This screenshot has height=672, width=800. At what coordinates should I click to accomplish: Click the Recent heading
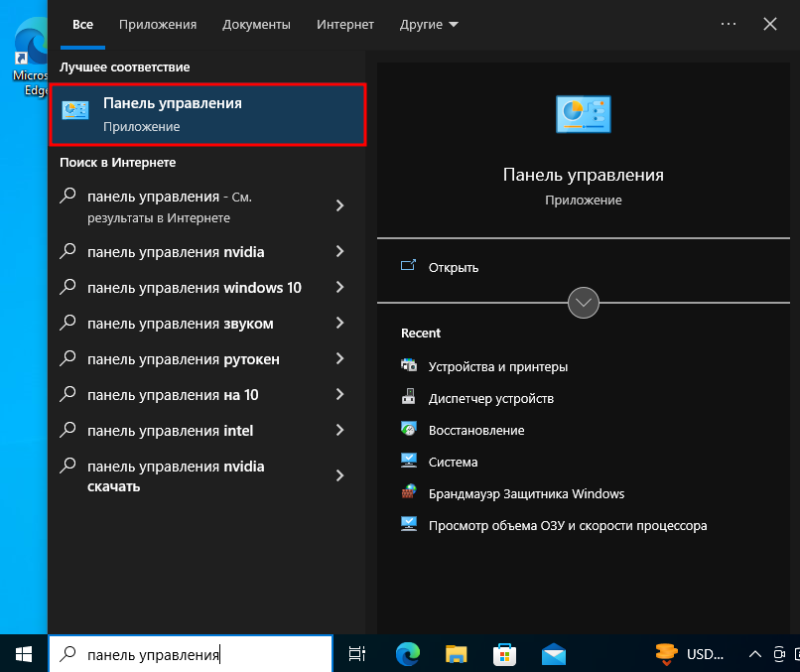(420, 333)
